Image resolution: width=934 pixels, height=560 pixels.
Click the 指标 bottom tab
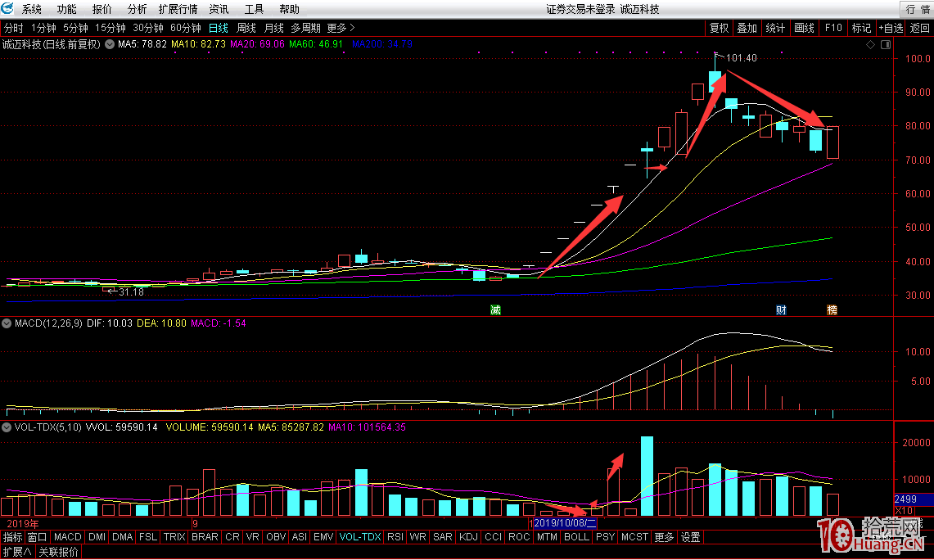[x=12, y=537]
